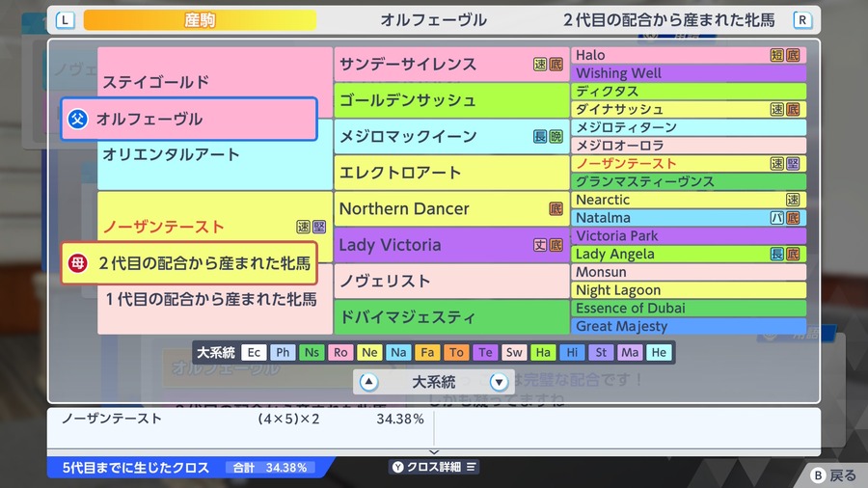The height and width of the screenshot is (488, 868).
Task: Select the オルフェーヴル header tab
Action: click(433, 20)
